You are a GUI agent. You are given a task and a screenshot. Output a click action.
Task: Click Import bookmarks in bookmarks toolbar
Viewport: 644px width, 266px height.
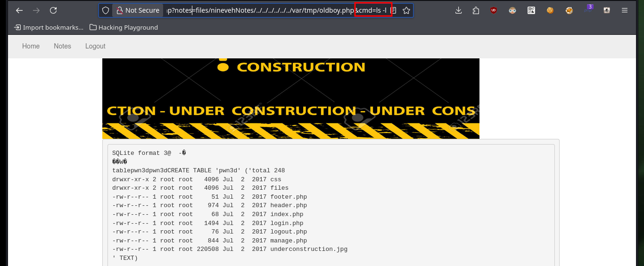pyautogui.click(x=49, y=27)
